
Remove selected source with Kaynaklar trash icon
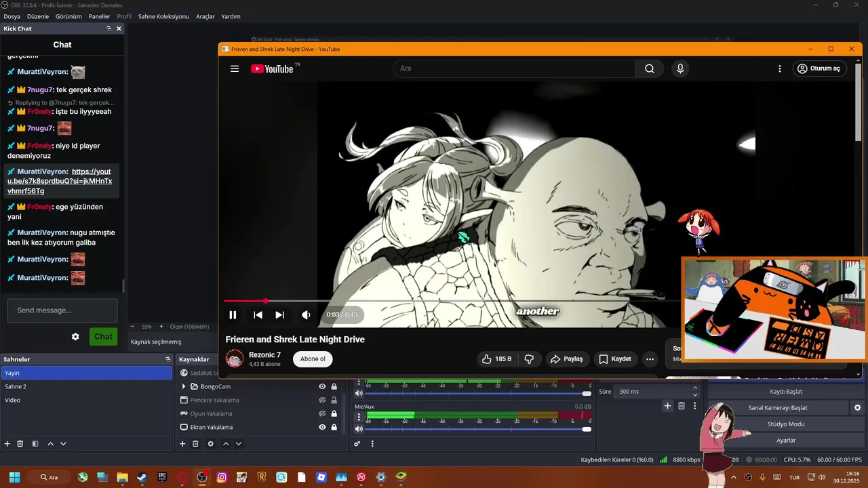point(195,444)
